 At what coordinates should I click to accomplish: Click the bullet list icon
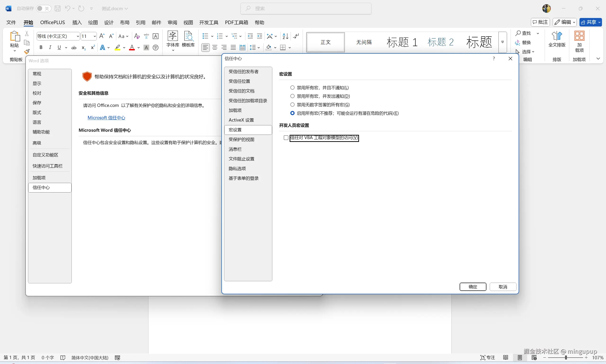205,36
